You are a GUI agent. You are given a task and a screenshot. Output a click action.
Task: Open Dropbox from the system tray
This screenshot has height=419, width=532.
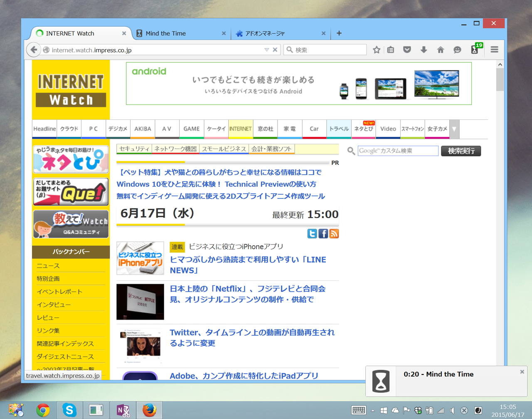tap(417, 410)
